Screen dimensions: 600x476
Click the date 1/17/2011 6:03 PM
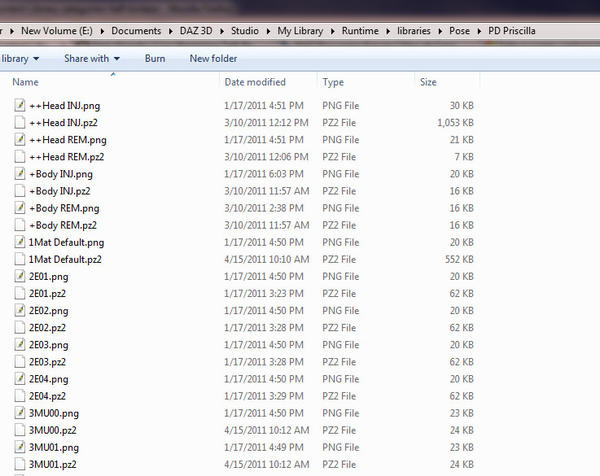click(264, 174)
